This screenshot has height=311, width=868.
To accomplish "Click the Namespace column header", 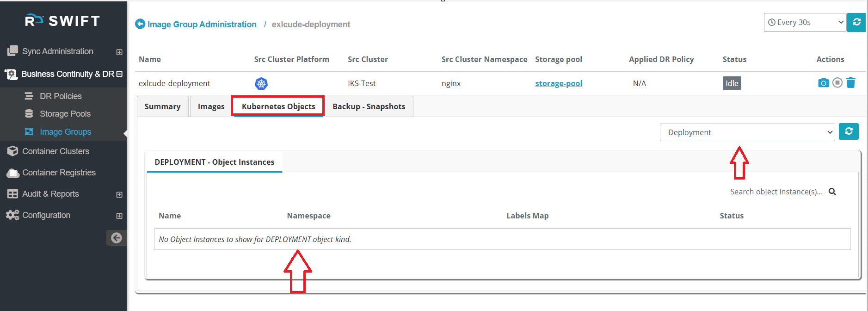I will tap(308, 216).
